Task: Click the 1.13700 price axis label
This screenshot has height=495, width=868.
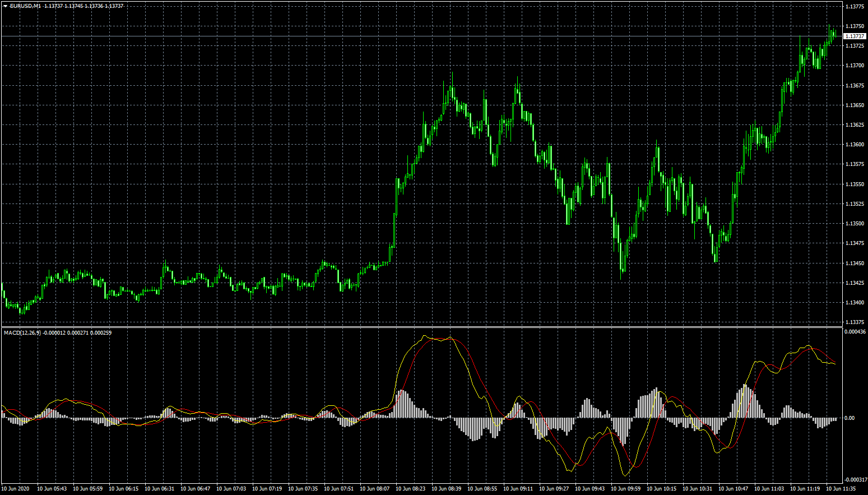Action: pos(855,66)
